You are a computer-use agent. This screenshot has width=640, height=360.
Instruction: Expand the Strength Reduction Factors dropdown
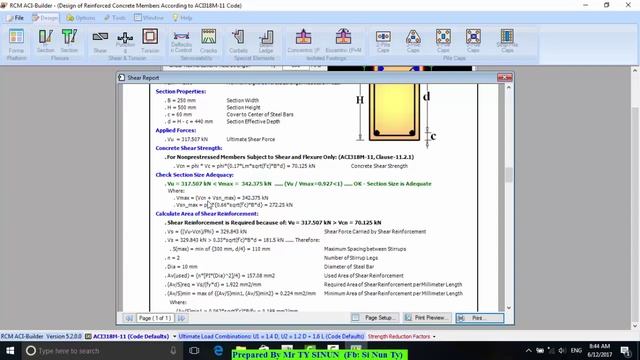pos(434,337)
